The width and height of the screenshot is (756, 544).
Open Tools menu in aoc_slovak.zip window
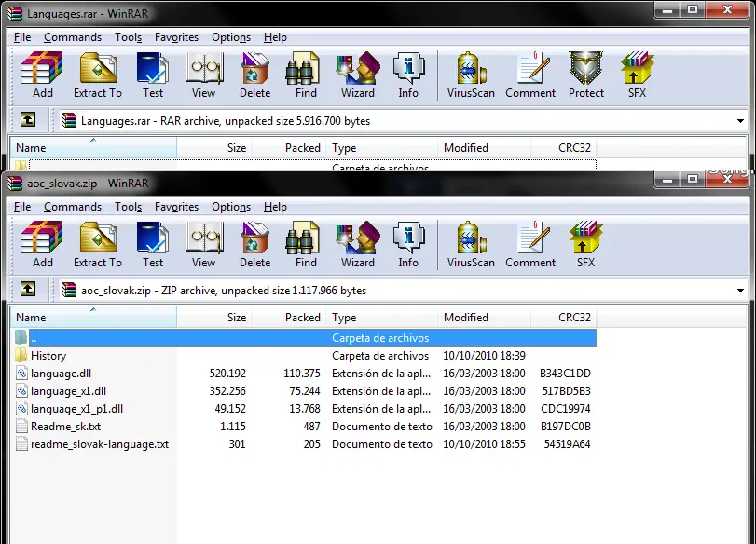tap(129, 207)
